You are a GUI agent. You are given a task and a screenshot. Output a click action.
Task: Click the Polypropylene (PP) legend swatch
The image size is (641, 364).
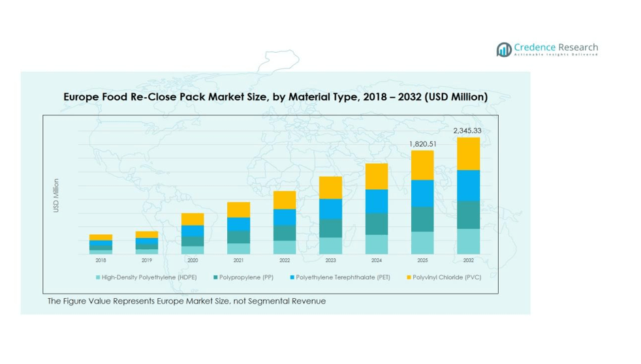tap(215, 277)
